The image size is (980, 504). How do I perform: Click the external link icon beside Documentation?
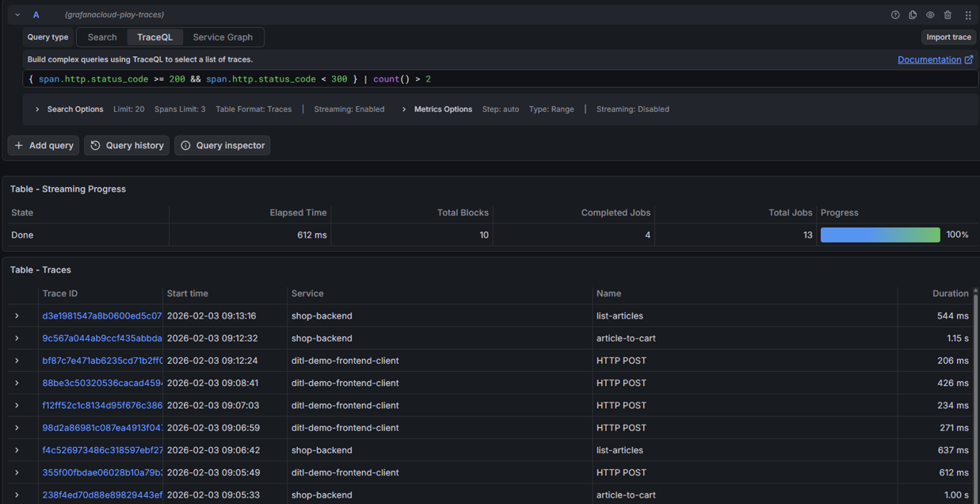coord(969,59)
